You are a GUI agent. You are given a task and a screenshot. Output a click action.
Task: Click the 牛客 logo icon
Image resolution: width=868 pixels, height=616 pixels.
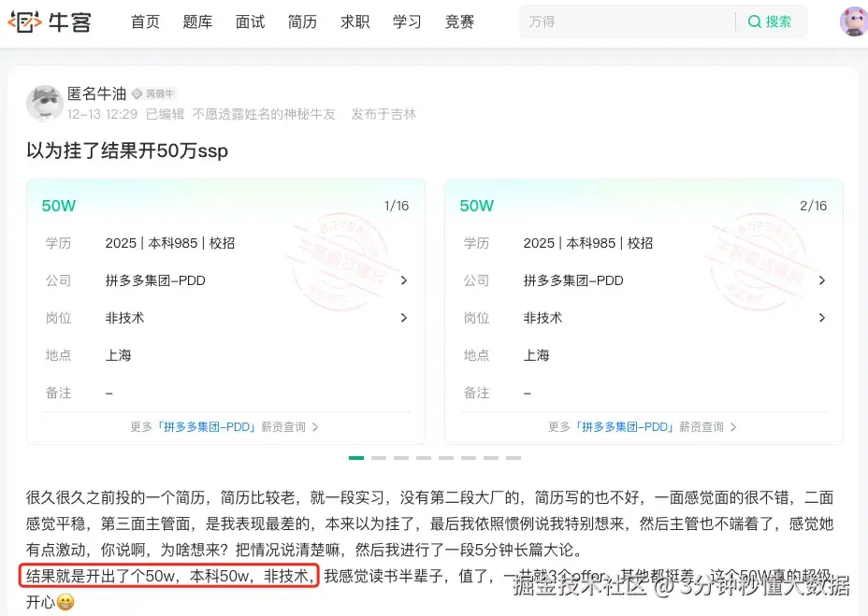pyautogui.click(x=24, y=21)
